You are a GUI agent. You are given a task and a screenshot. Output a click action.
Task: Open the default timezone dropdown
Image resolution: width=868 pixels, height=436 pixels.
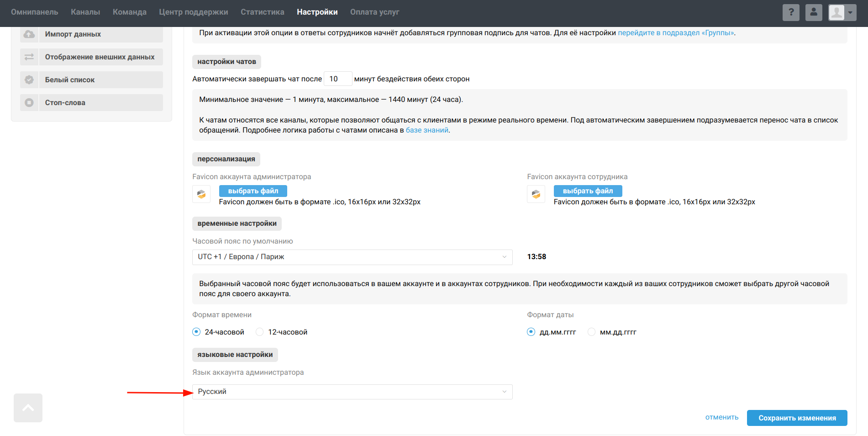pyautogui.click(x=352, y=257)
